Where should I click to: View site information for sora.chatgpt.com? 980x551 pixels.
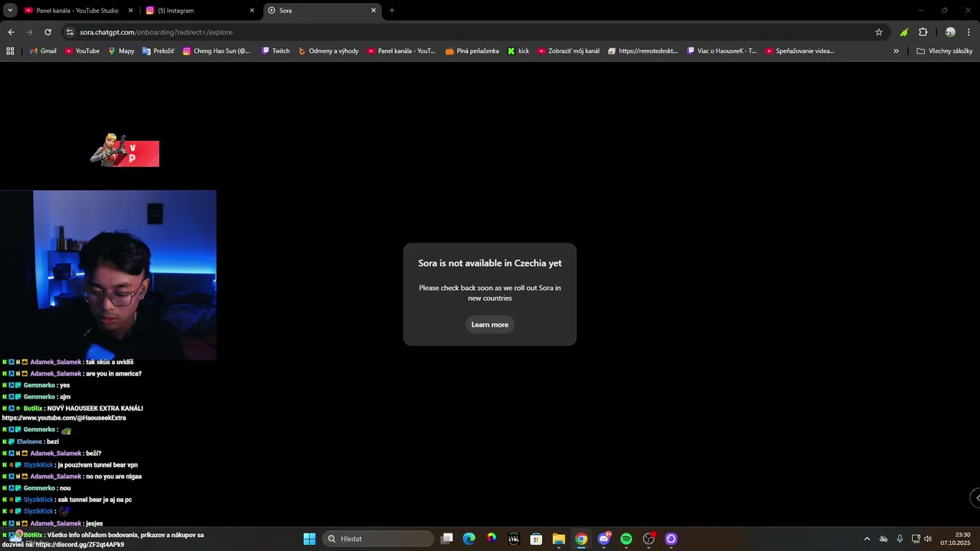point(70,32)
